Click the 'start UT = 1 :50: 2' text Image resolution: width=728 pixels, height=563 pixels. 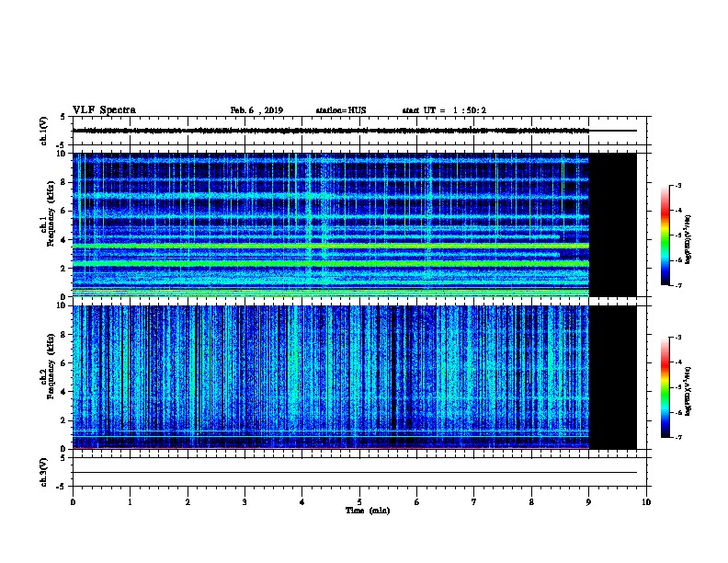coord(444,110)
